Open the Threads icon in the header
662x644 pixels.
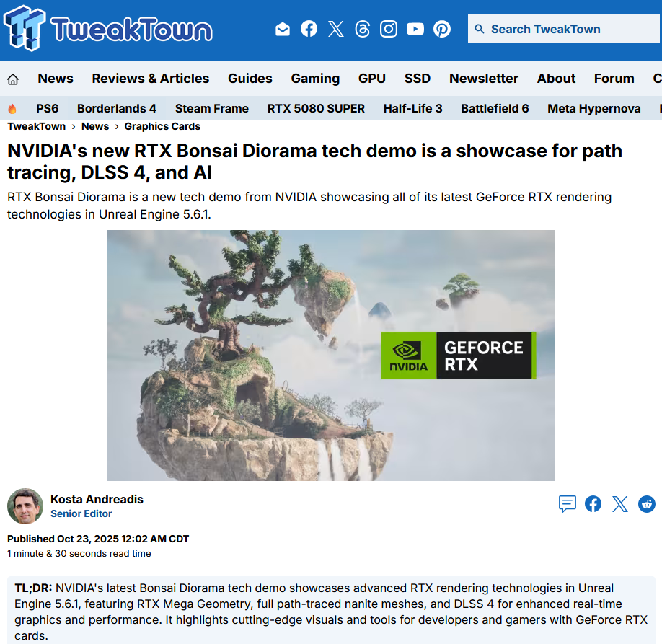tap(362, 29)
